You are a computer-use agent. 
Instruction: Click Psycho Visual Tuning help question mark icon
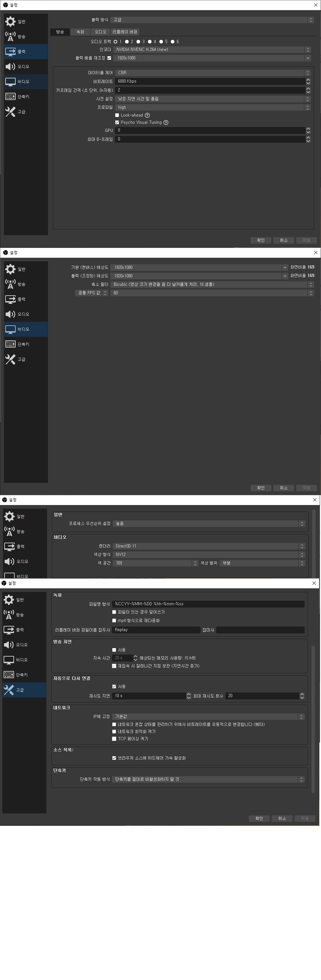[x=166, y=122]
